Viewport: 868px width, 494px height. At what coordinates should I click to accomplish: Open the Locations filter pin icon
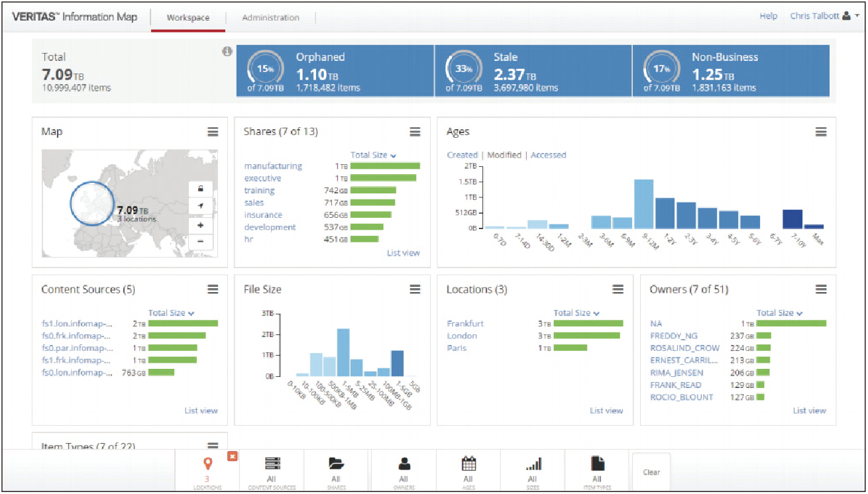coord(208,464)
